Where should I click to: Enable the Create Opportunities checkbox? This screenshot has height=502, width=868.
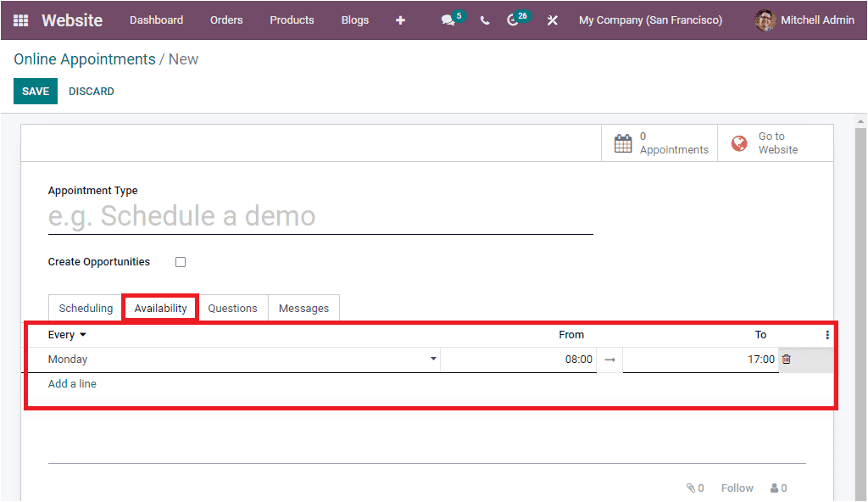(180, 261)
